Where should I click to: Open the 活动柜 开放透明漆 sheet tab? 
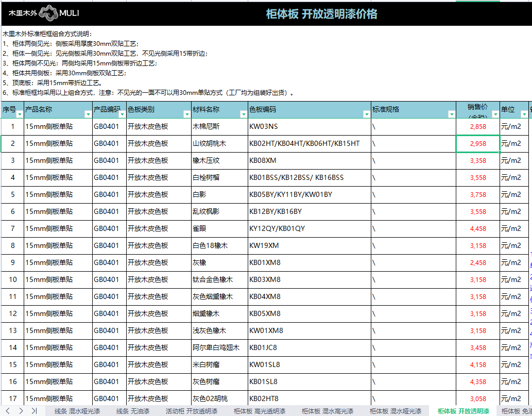point(191,411)
